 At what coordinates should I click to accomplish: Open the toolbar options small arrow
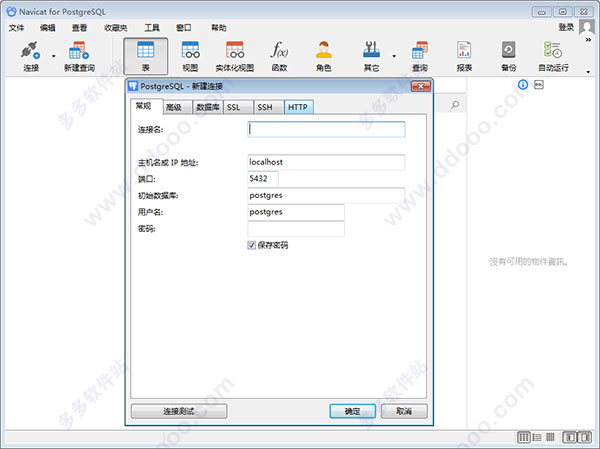click(588, 72)
